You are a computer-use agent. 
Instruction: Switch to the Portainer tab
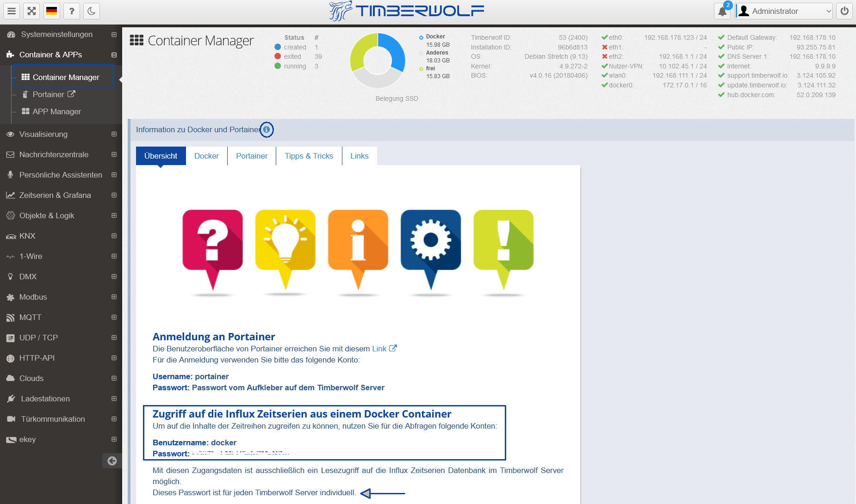point(252,156)
